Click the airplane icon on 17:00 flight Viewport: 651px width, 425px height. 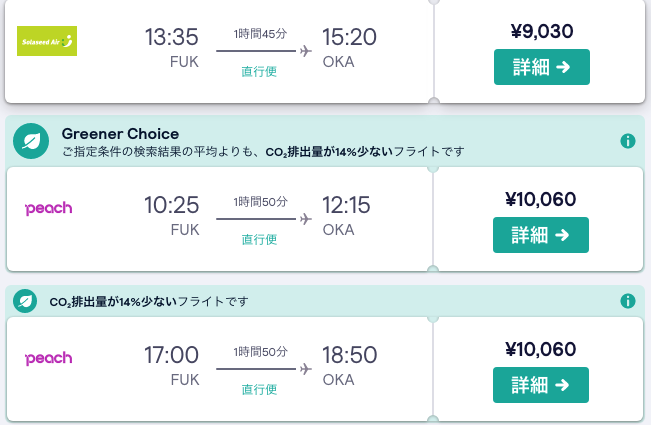tap(306, 369)
